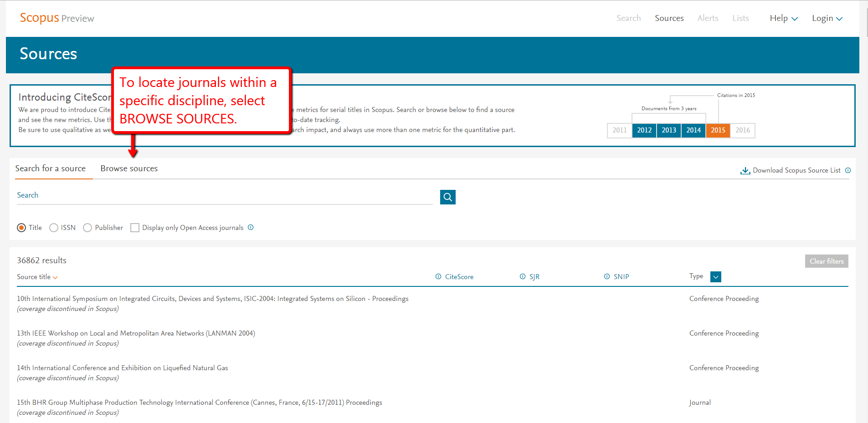Image resolution: width=868 pixels, height=423 pixels.
Task: Click the 2013 year box in the diagram
Action: tap(669, 130)
